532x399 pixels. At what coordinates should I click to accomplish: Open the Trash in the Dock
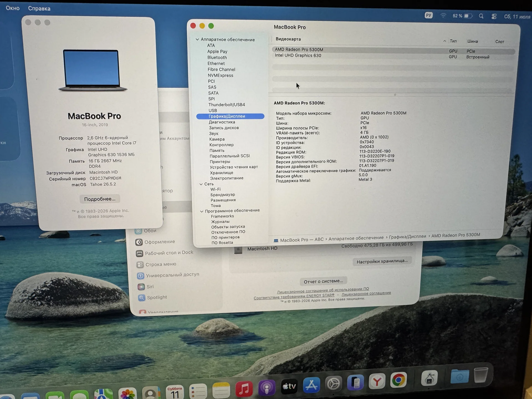(481, 375)
